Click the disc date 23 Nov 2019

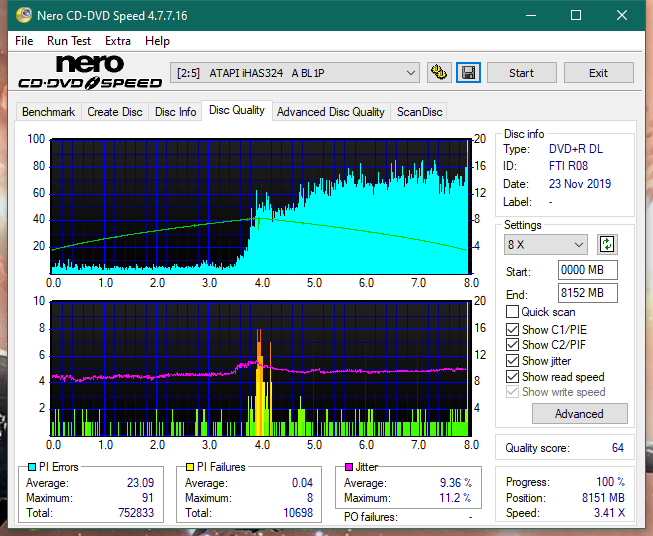[580, 184]
